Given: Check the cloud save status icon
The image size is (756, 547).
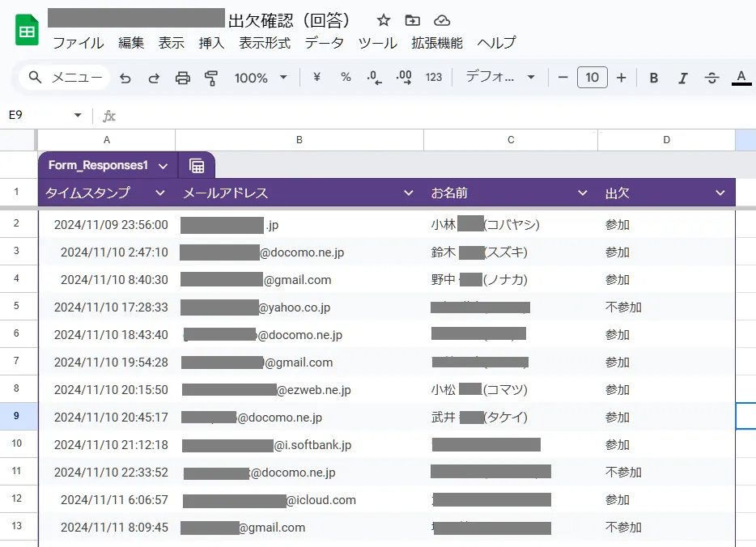Looking at the screenshot, I should 442,20.
